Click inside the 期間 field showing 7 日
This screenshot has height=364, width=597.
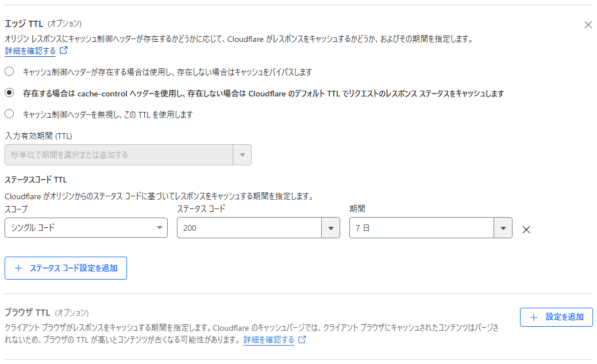(421, 228)
